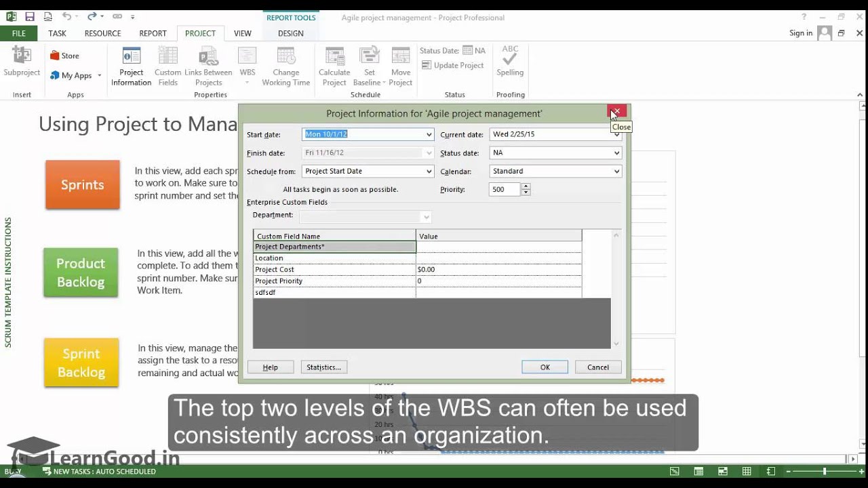The image size is (868, 488).
Task: Click the Custom Field Name column header
Action: pos(334,236)
